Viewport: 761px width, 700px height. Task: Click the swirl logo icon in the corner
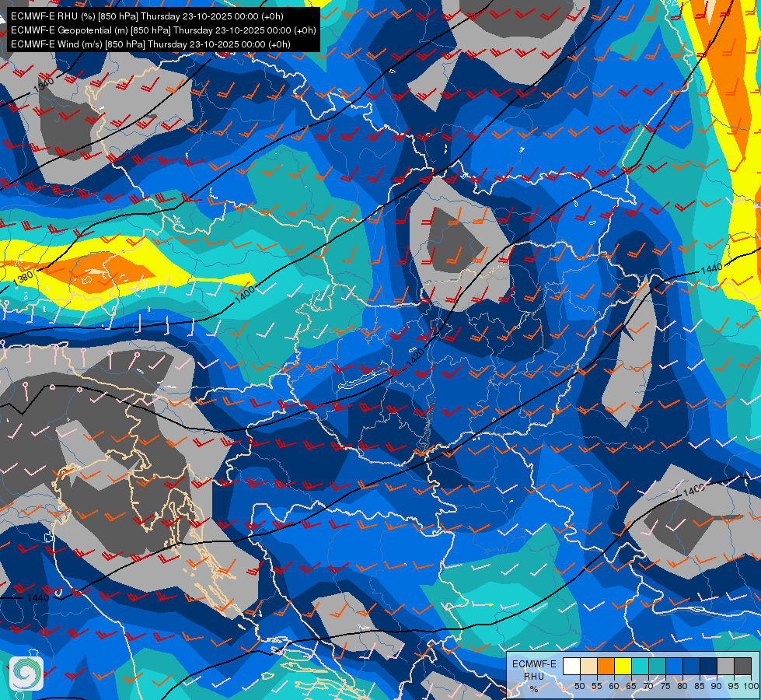(26, 674)
